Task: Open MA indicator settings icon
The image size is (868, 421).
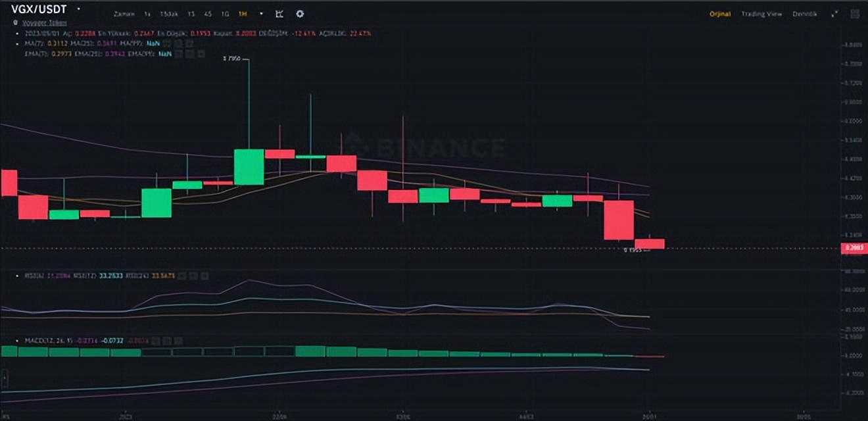Action: 178,43
